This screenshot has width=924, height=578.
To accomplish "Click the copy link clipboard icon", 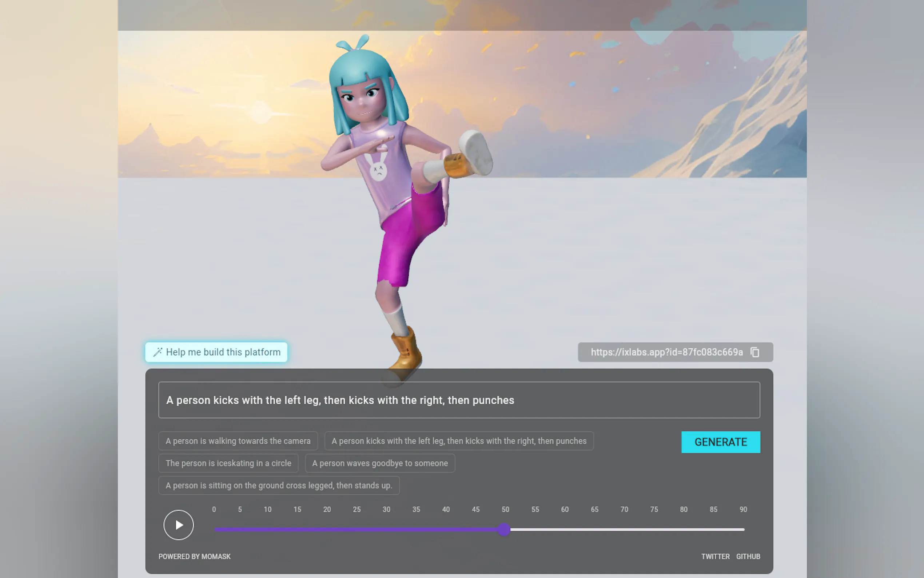I will [754, 352].
